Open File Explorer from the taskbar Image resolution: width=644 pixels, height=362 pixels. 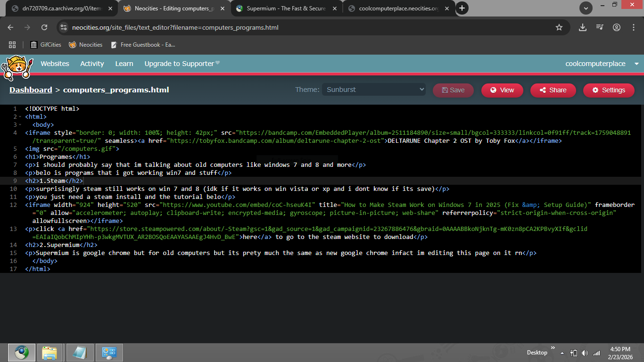[50, 353]
